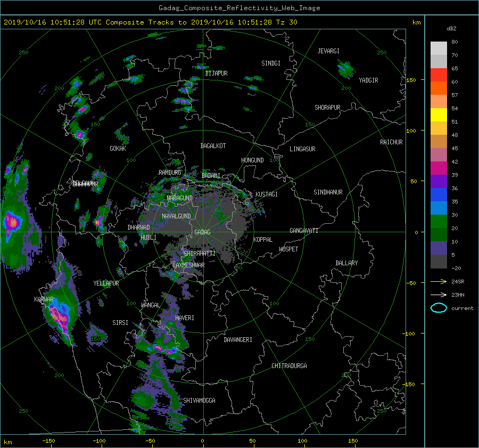Click the CHITRADURGA label

click(x=289, y=366)
